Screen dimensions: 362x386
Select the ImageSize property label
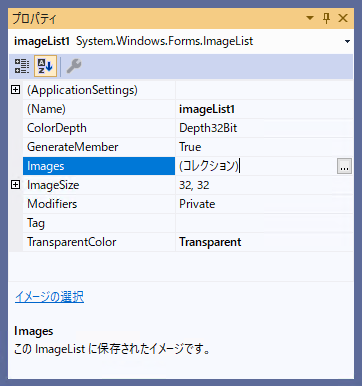[99, 185]
